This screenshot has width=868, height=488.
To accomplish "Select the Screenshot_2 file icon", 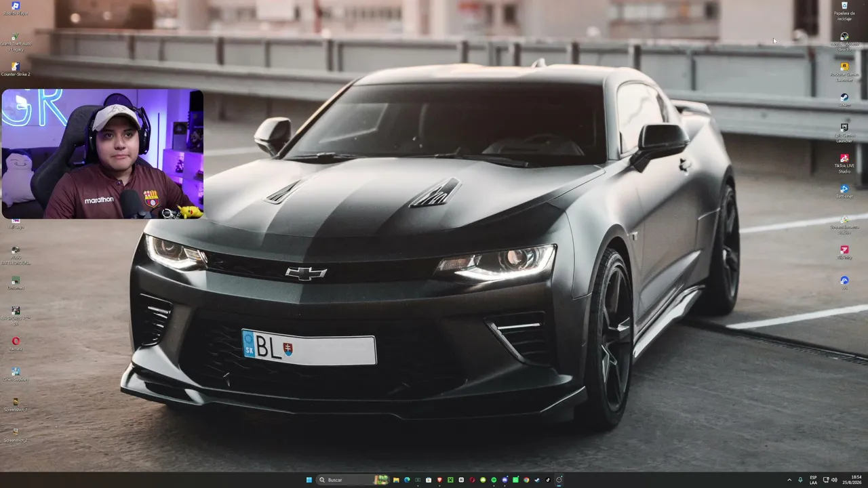I will pyautogui.click(x=16, y=436).
